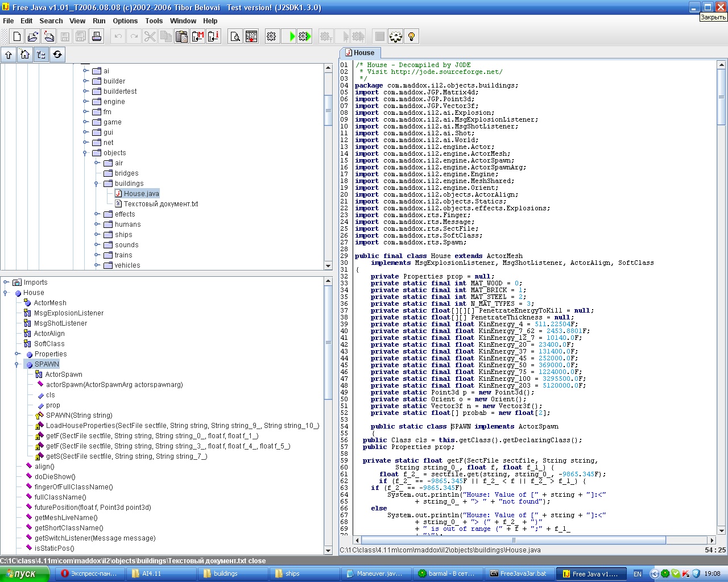Select House.java in the file tree

(141, 194)
